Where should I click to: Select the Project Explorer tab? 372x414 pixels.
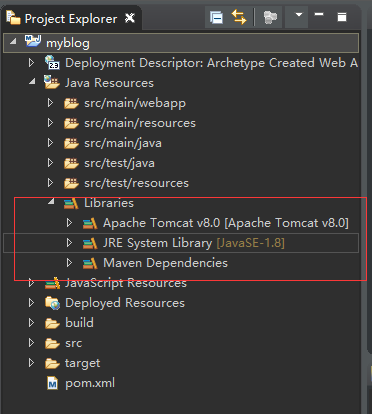point(71,19)
